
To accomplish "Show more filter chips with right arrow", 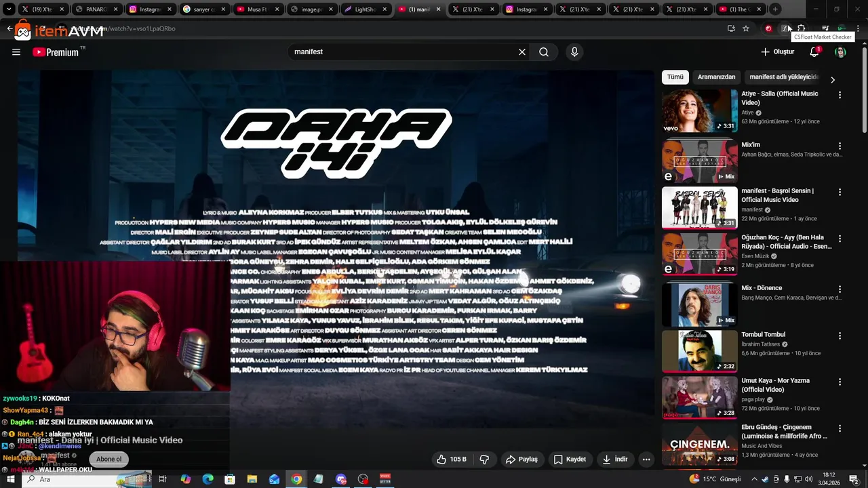I will pos(833,79).
